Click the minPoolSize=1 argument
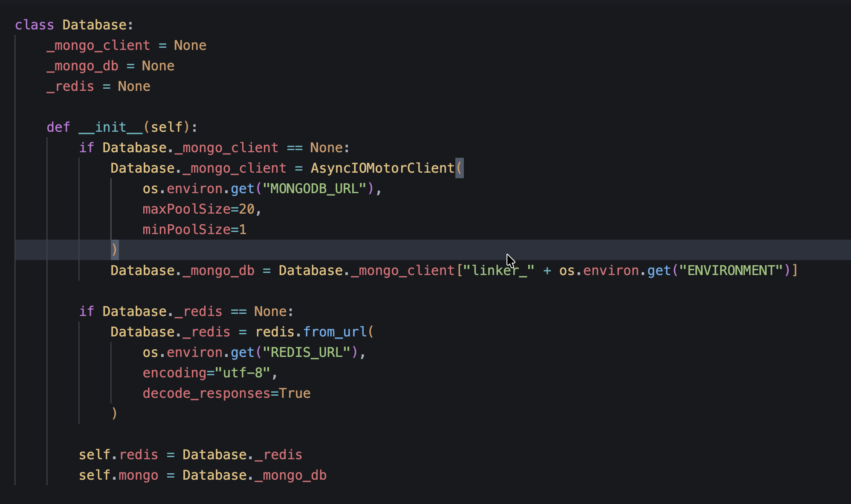The width and height of the screenshot is (851, 504). (194, 229)
